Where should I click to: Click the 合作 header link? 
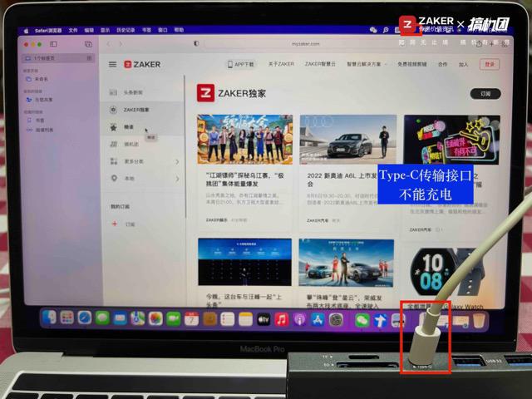click(x=442, y=64)
